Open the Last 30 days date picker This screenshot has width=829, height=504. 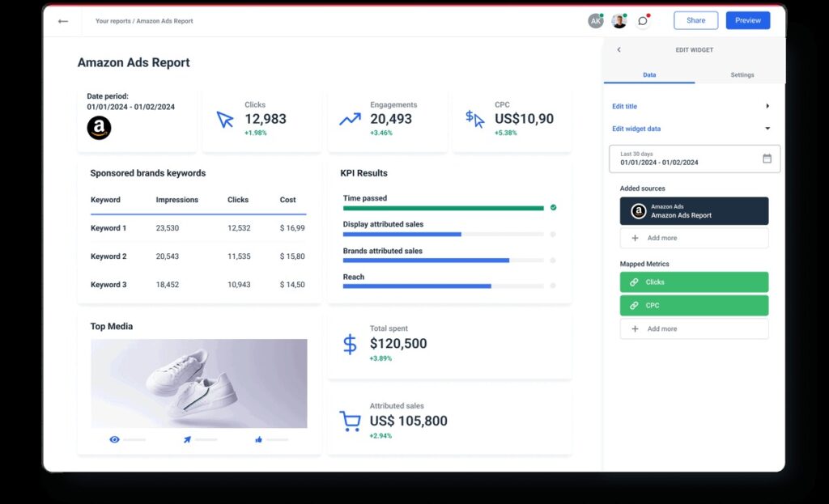coord(694,159)
